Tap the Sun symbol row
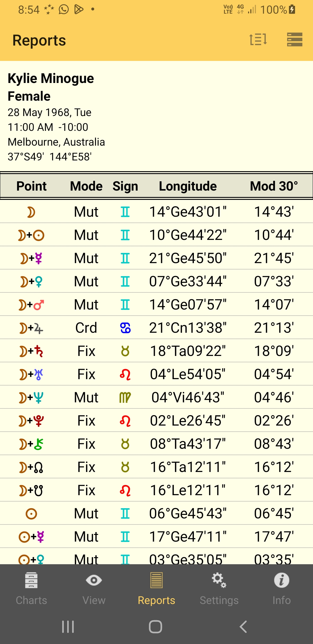The height and width of the screenshot is (644, 313). pos(31,514)
